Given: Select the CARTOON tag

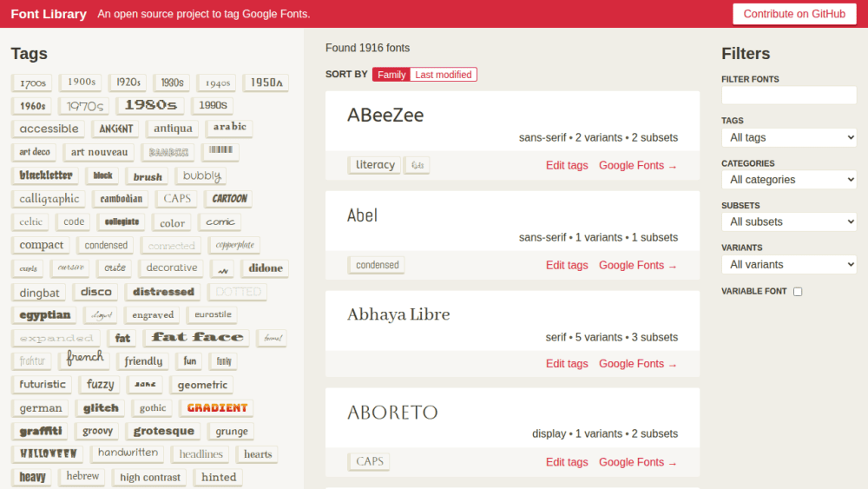Looking at the screenshot, I should (x=229, y=199).
